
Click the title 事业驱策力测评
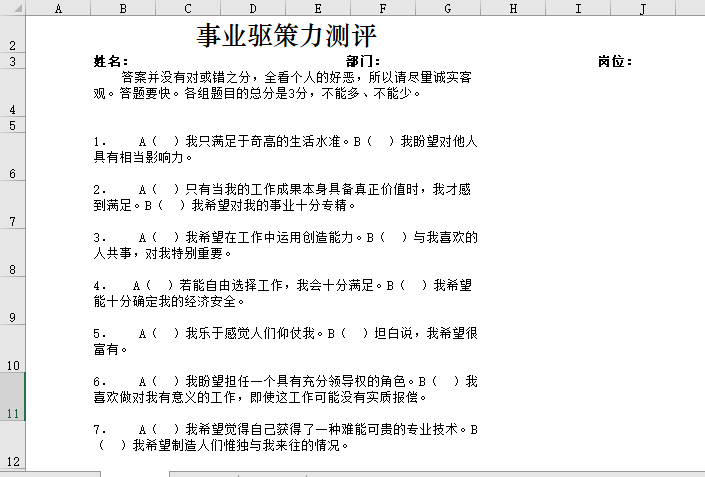(x=286, y=37)
